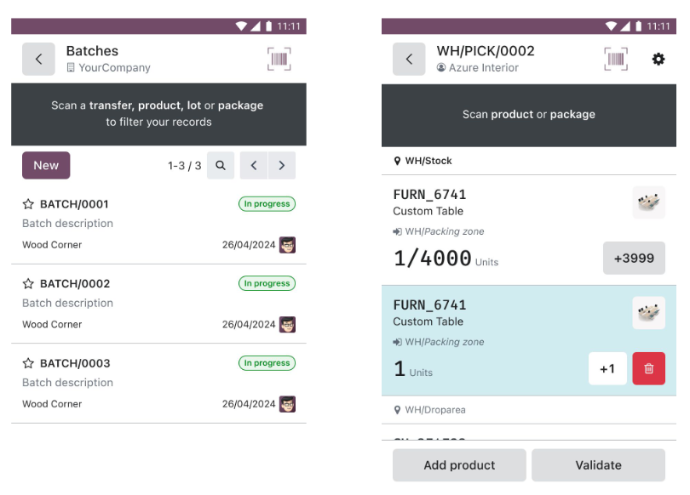Open settings gear for WH/PICK/0002
The width and height of the screenshot is (690, 495).
[x=658, y=59]
